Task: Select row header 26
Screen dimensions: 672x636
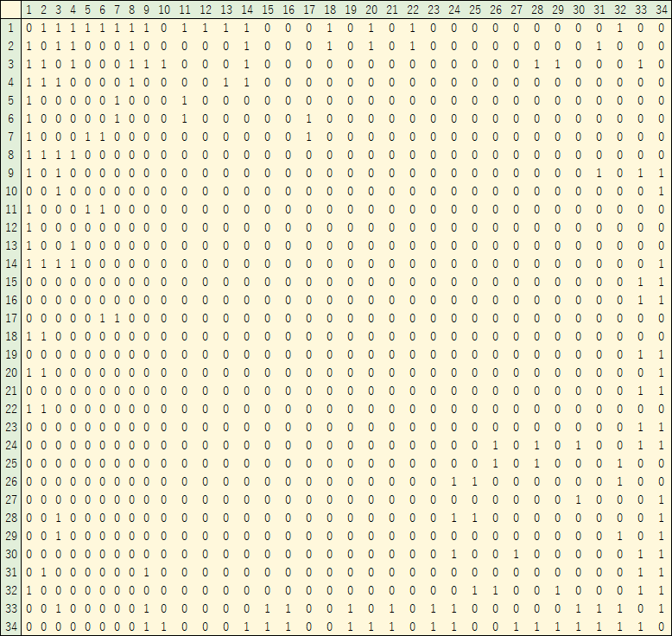Action: tap(10, 481)
